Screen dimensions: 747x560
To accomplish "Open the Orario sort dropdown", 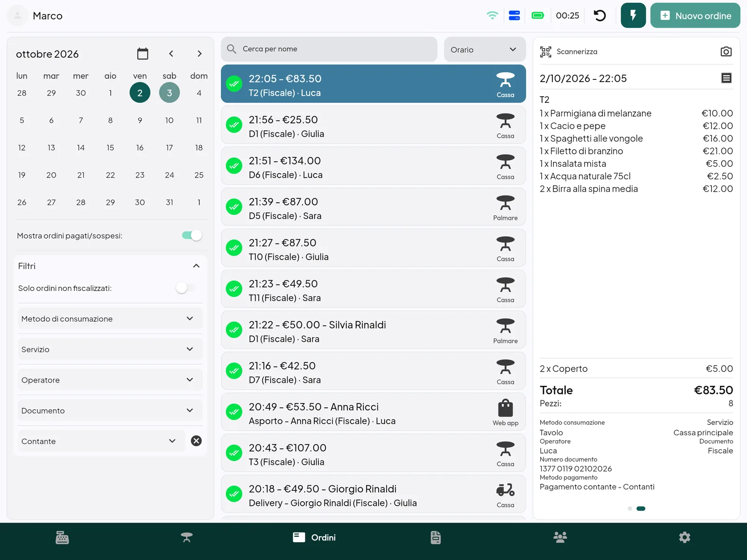I will tap(485, 50).
